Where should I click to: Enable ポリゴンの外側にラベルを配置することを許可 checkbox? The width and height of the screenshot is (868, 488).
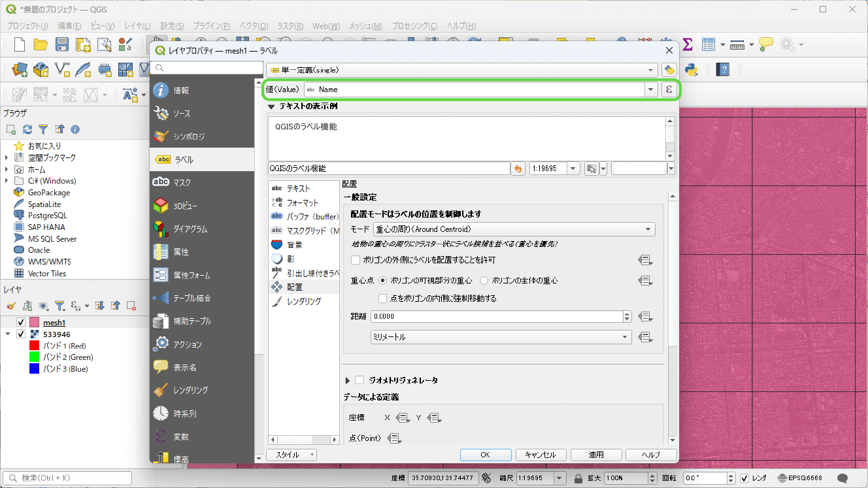[x=356, y=260]
